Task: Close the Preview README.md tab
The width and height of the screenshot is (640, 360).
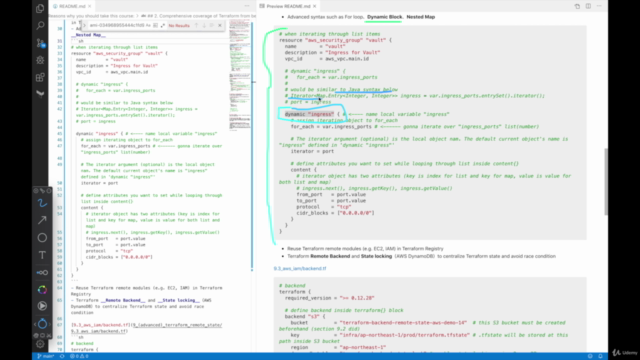Action: click(x=314, y=6)
